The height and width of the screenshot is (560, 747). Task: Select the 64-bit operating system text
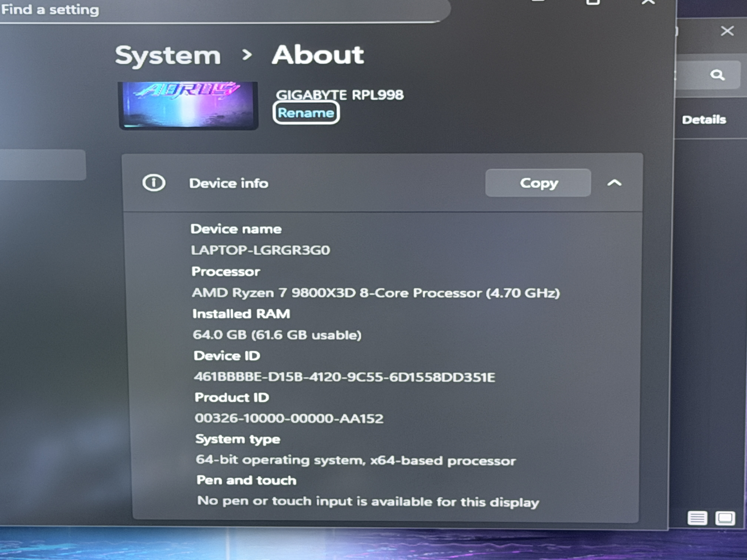pos(356,460)
